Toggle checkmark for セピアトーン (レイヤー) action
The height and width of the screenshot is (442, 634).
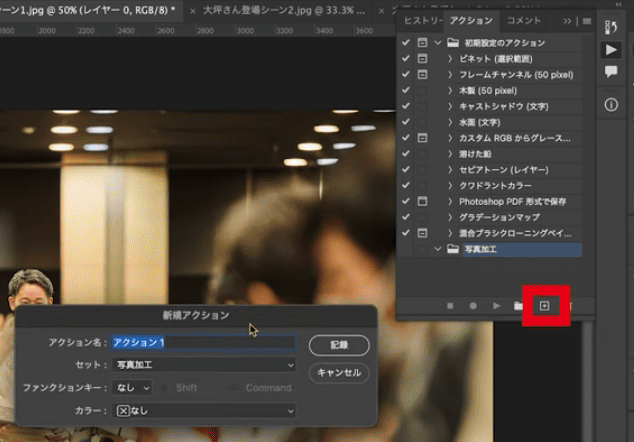pyautogui.click(x=405, y=169)
